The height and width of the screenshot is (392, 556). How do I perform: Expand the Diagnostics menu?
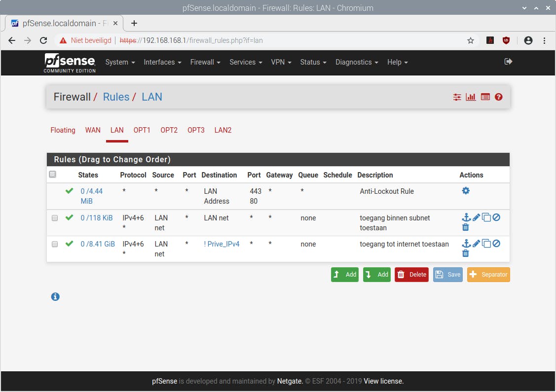357,63
